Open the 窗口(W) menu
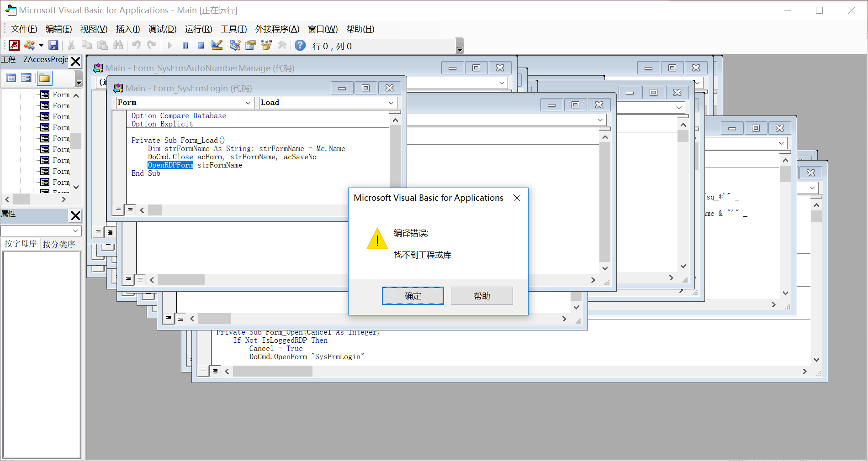This screenshot has width=868, height=461. [x=323, y=29]
